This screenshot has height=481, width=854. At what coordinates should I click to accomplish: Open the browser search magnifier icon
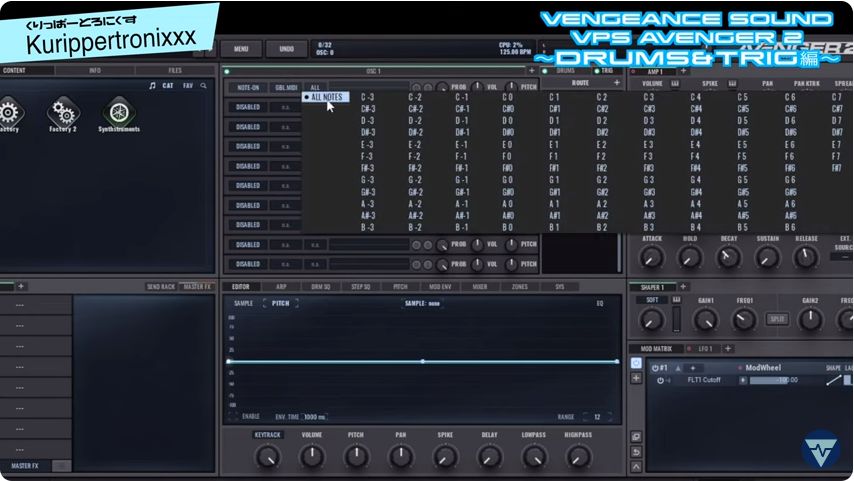pyautogui.click(x=203, y=86)
